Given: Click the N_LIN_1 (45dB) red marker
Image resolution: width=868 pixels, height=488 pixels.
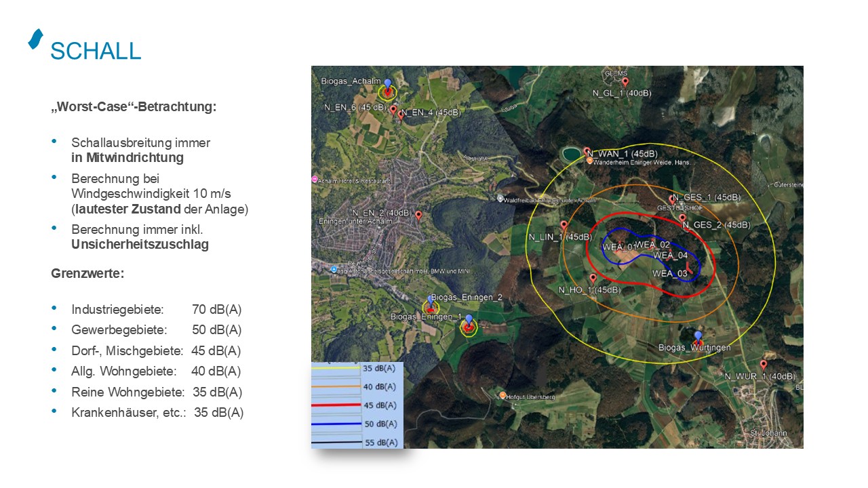Looking at the screenshot, I should pyautogui.click(x=564, y=226).
